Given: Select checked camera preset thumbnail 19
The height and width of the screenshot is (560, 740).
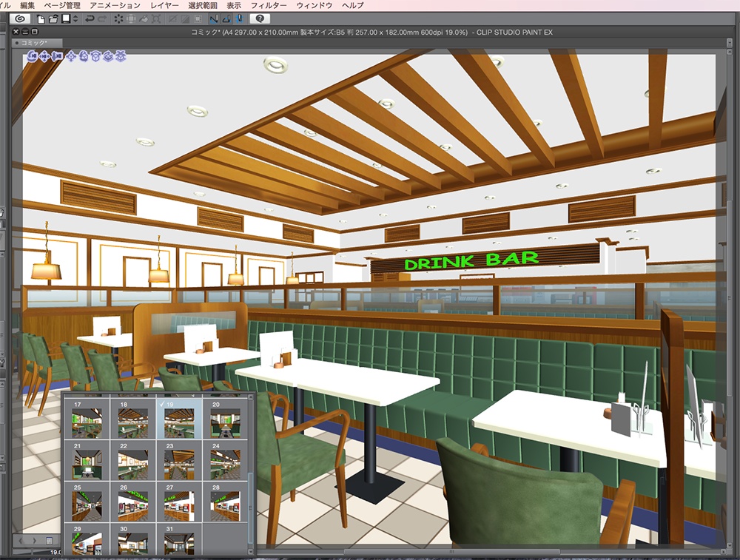Looking at the screenshot, I should pyautogui.click(x=179, y=419).
